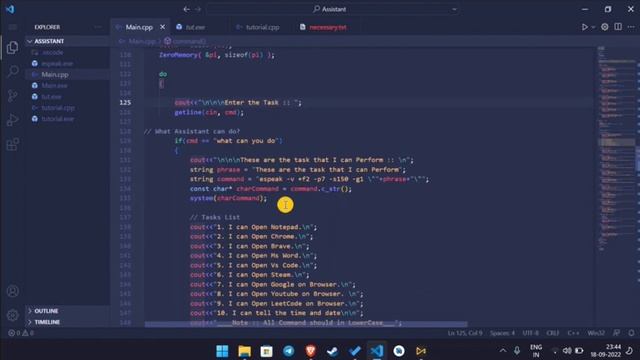Open editor More Actions ellipsis

(x=631, y=27)
